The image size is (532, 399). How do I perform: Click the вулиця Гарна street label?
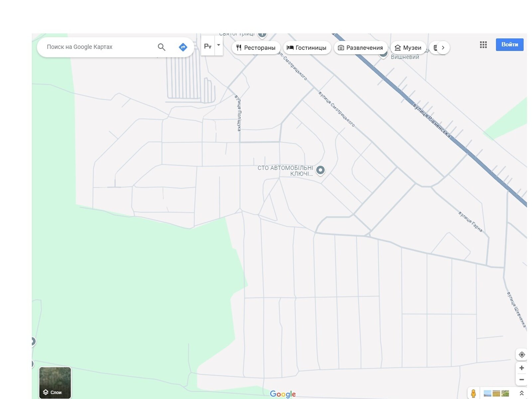coord(470,221)
